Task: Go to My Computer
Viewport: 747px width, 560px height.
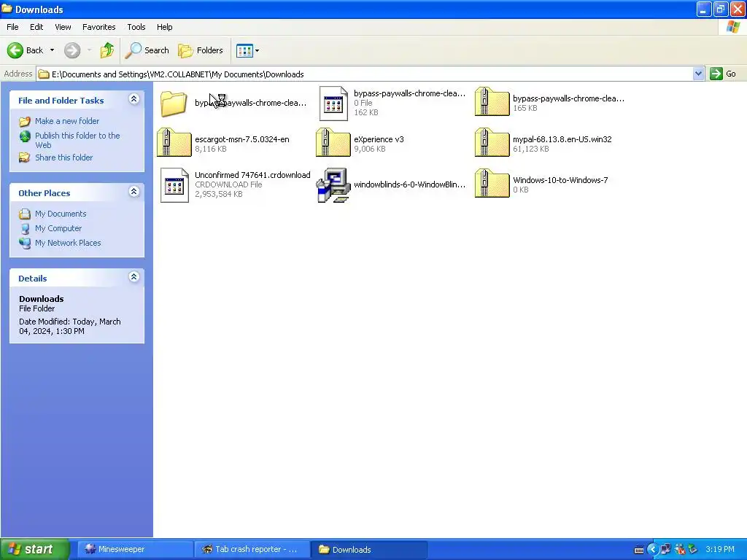Action: pyautogui.click(x=58, y=228)
